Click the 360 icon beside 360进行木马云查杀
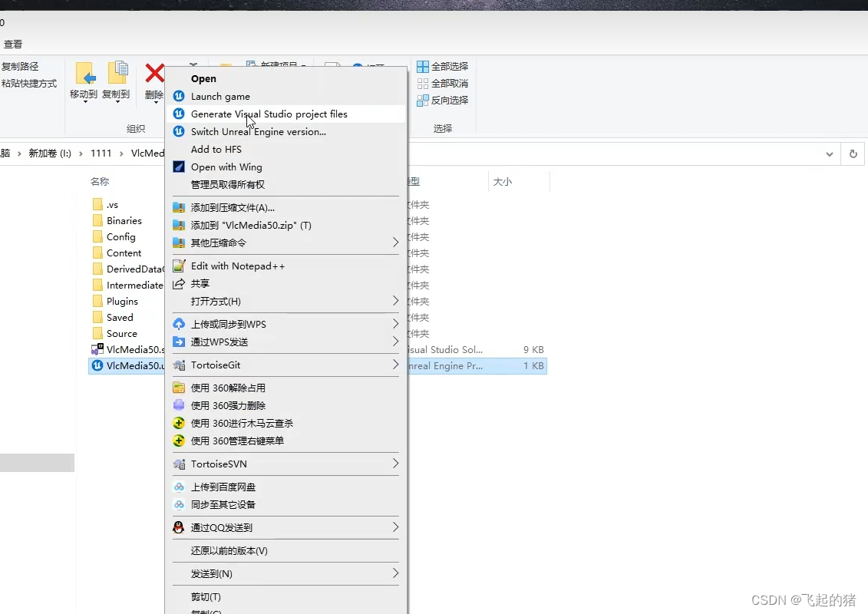The width and height of the screenshot is (868, 614). (x=179, y=424)
